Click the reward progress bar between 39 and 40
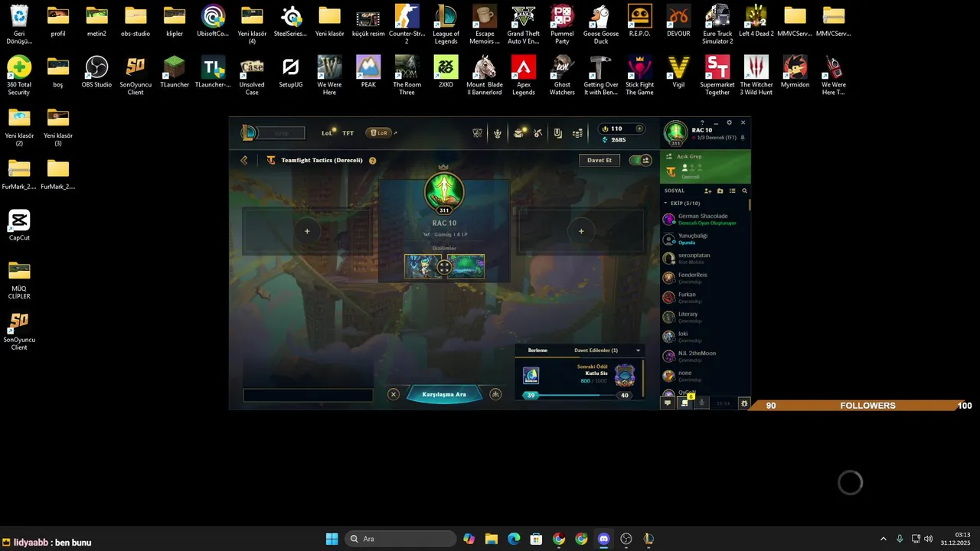Screen dimensions: 980x551 pos(578,395)
